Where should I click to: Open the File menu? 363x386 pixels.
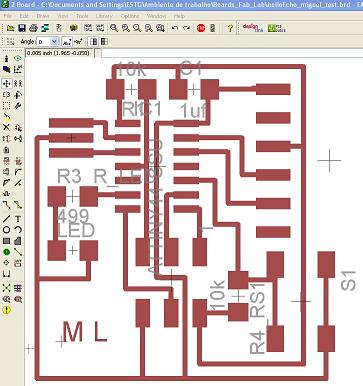tap(8, 16)
